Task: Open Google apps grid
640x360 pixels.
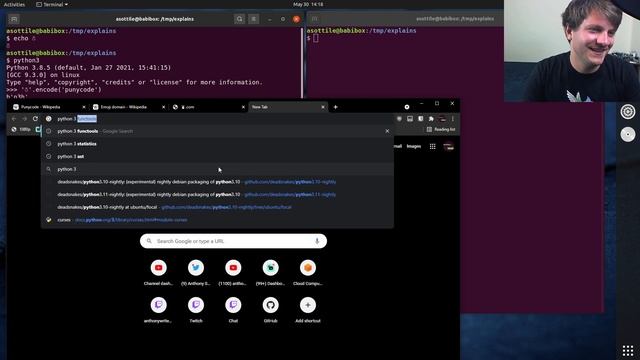Action: [x=433, y=146]
